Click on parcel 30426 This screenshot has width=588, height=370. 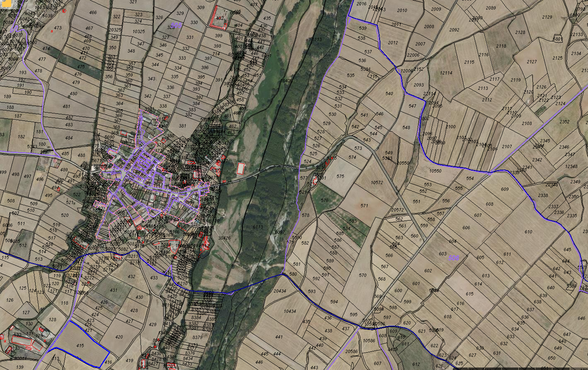224,238
